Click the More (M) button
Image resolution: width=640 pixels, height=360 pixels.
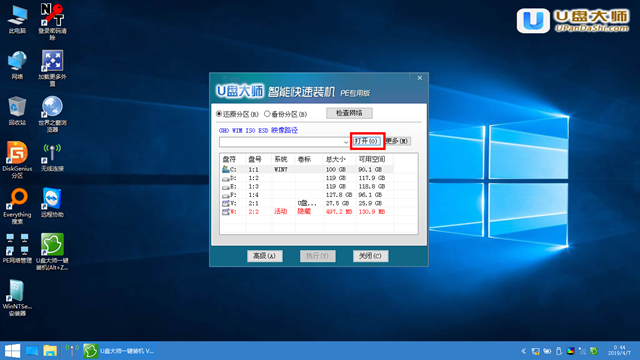[398, 141]
